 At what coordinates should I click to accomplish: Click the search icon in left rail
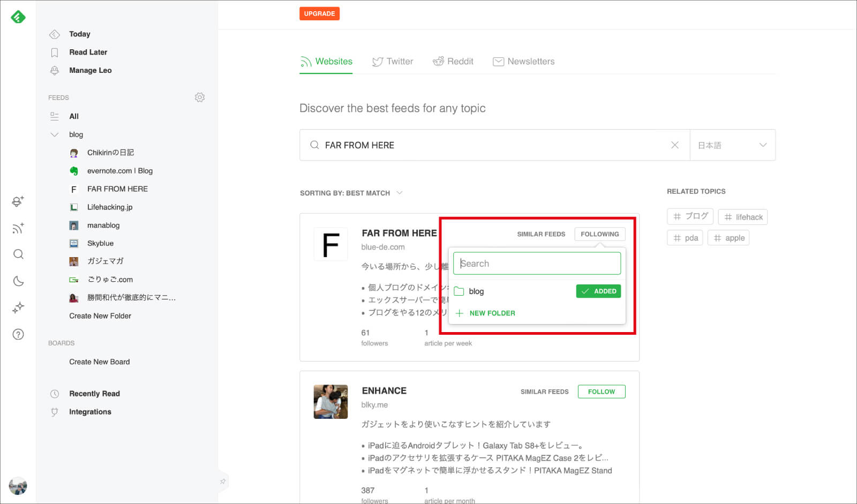coord(18,254)
